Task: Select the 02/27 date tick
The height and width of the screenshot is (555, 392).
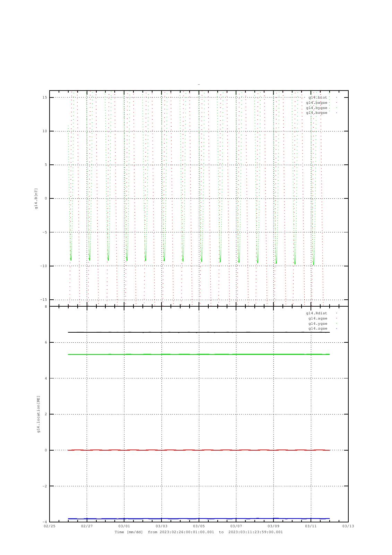Action: click(x=87, y=526)
